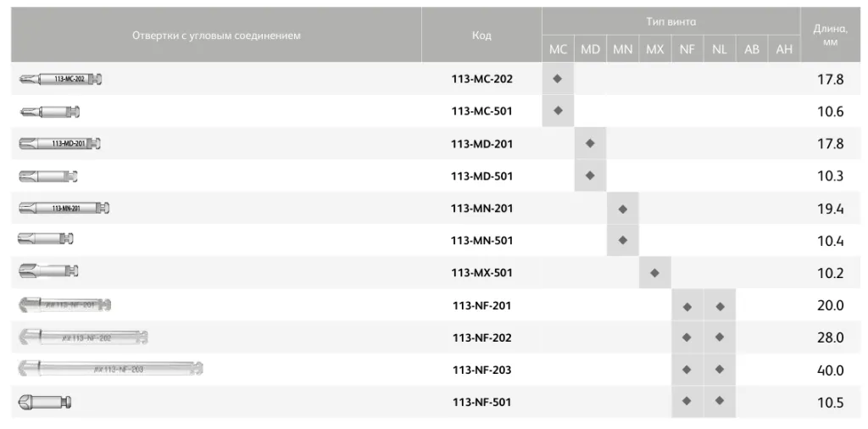Viewport: 868px width, 429px height.
Task: Click NL diamond marker in 113-NF-201 row
Action: [x=720, y=305]
